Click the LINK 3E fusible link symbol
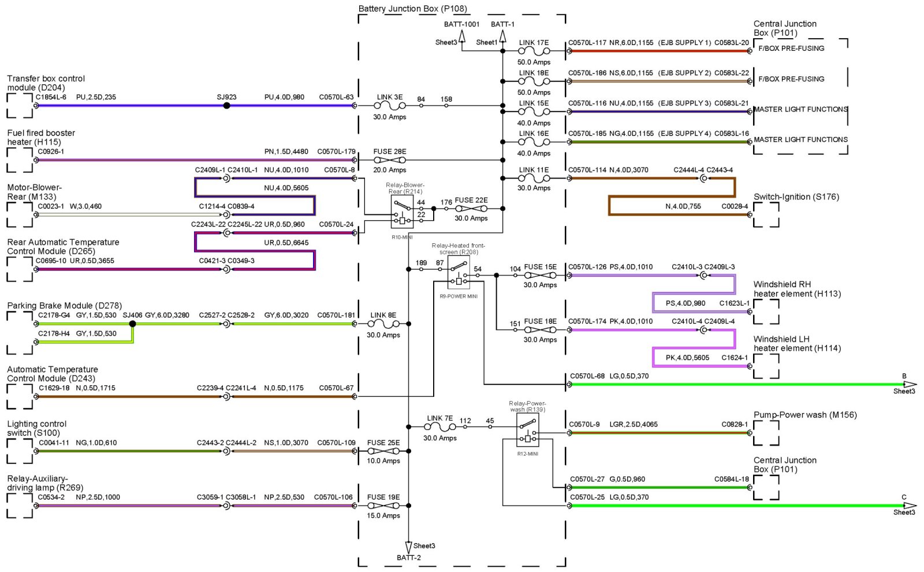The width and height of the screenshot is (924, 572). coord(390,106)
